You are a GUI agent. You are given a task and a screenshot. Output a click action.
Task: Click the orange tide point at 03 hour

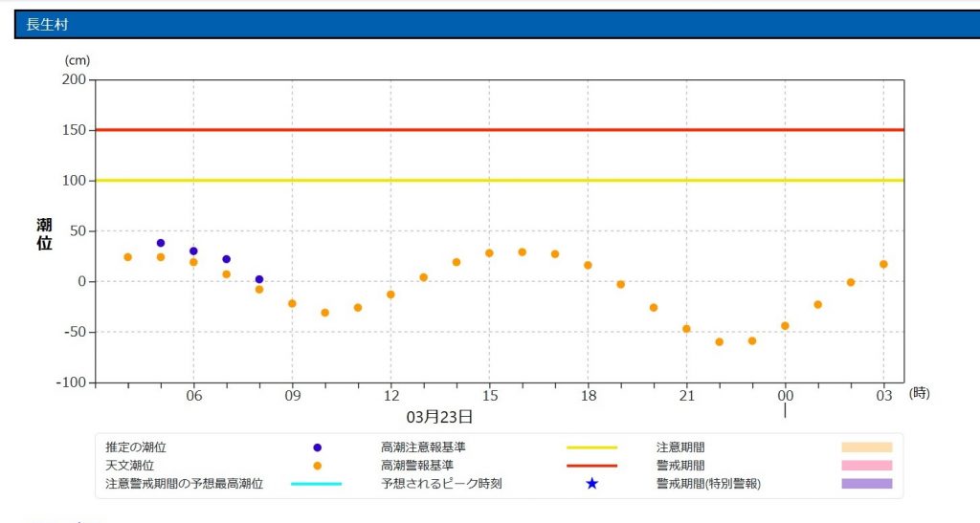[883, 264]
